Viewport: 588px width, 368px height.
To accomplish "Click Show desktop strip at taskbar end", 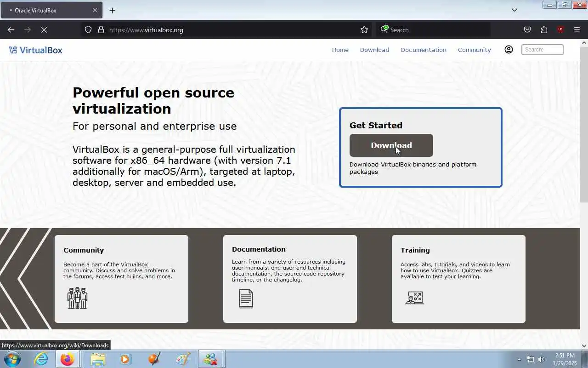I will point(585,359).
